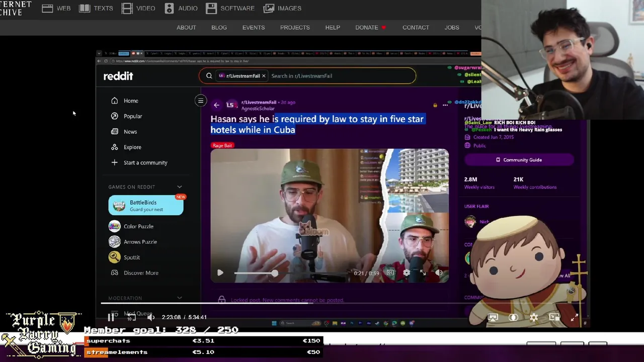Collapse the reddit sidebar with hamburger button

[200, 101]
